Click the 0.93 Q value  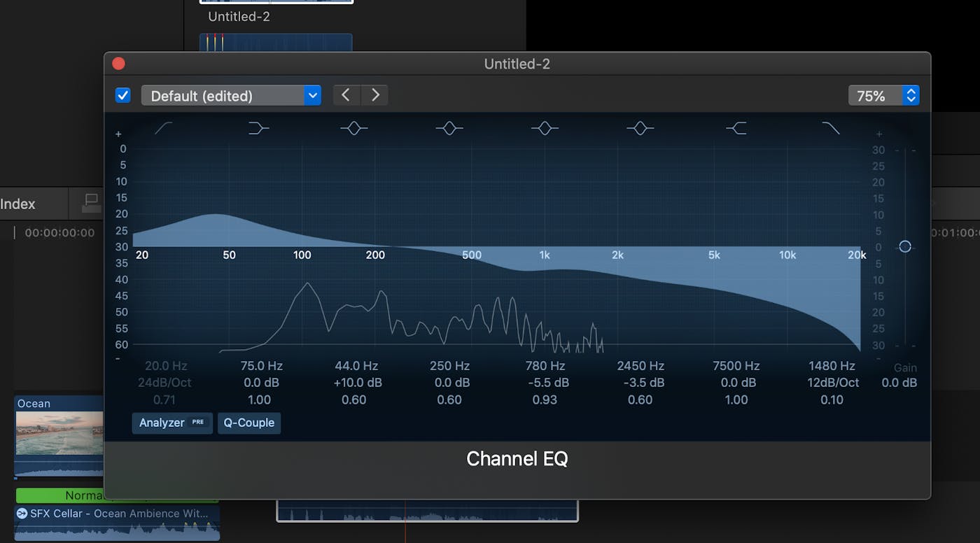coord(545,400)
